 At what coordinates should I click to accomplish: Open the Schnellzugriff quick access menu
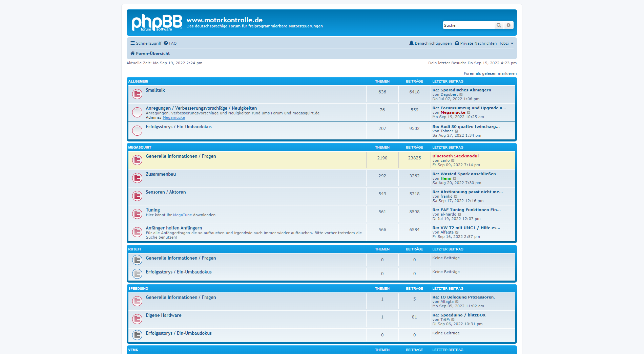(x=146, y=43)
